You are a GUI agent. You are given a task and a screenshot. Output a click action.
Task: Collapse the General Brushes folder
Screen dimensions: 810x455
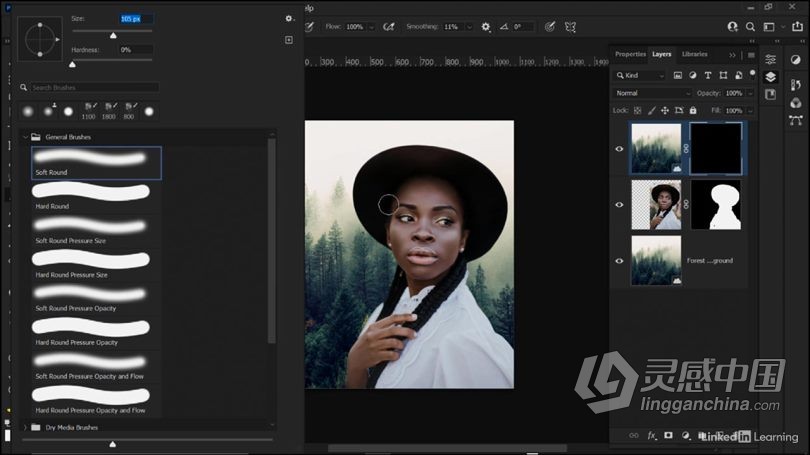(25, 136)
